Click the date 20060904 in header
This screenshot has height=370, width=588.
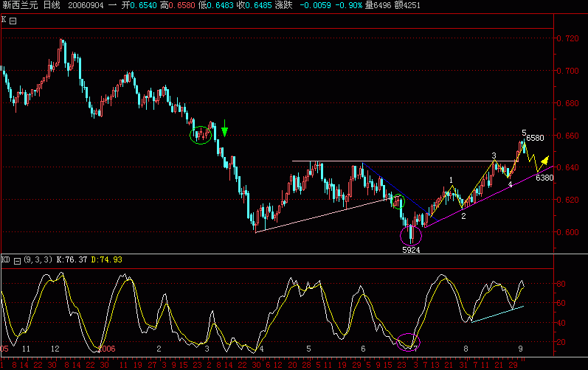click(86, 6)
